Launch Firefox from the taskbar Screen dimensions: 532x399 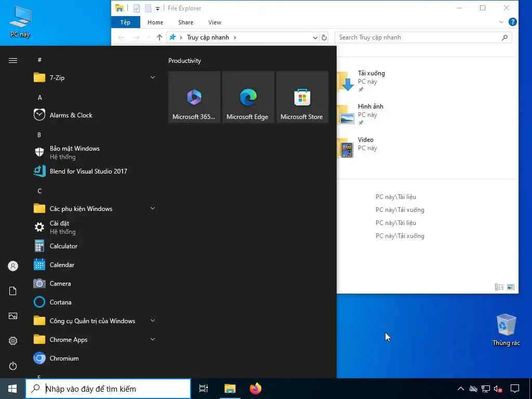point(256,389)
